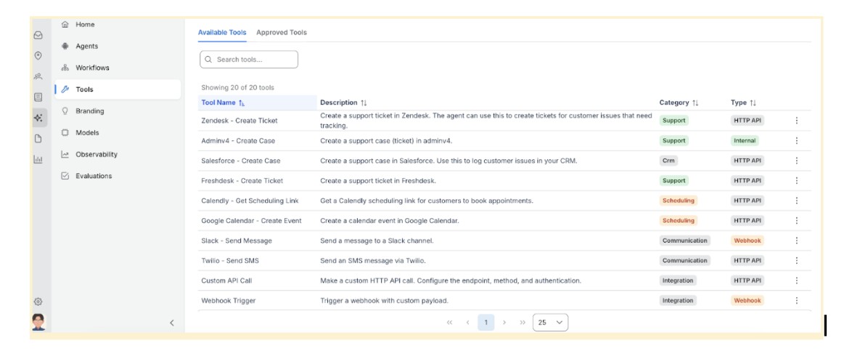Viewport: 868px width, 359px height.
Task: Collapse sidebar with left chevron
Action: (x=171, y=323)
